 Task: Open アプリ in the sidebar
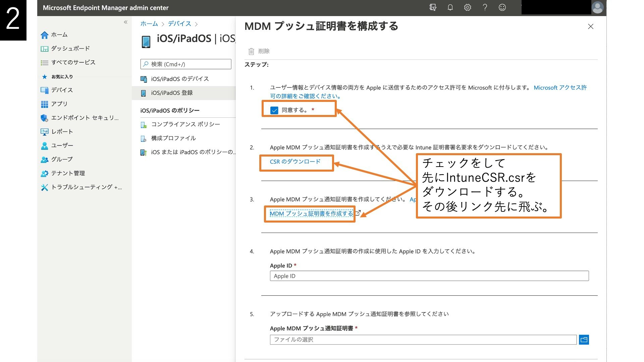54,104
